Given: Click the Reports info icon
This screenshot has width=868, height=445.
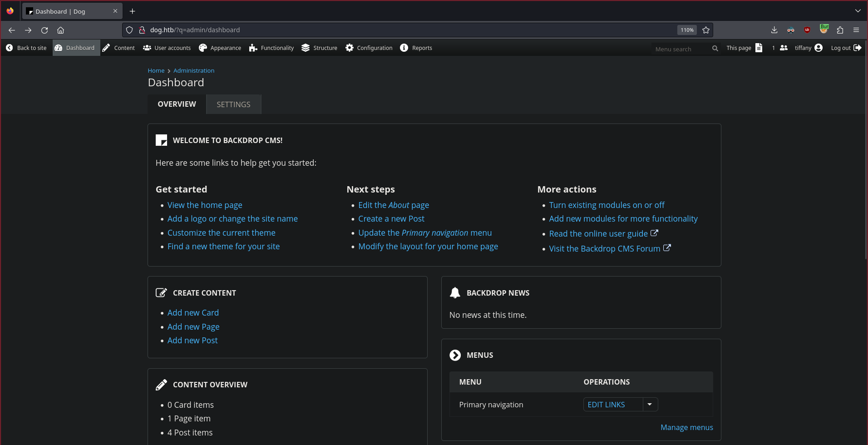Looking at the screenshot, I should [x=404, y=48].
